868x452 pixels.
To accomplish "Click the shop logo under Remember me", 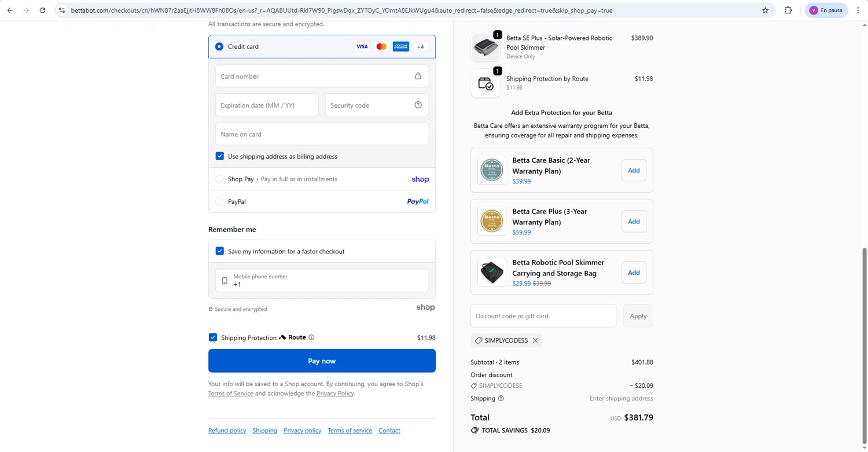I will [x=425, y=307].
